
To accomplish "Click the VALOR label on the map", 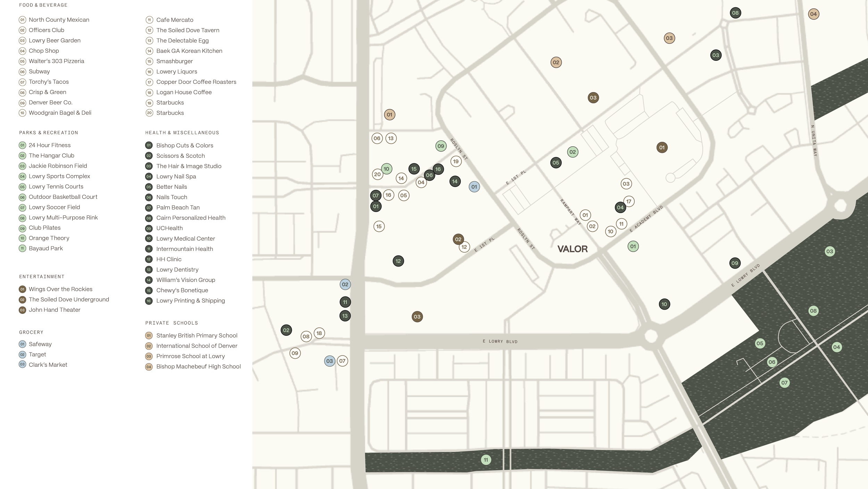I will click(x=572, y=249).
